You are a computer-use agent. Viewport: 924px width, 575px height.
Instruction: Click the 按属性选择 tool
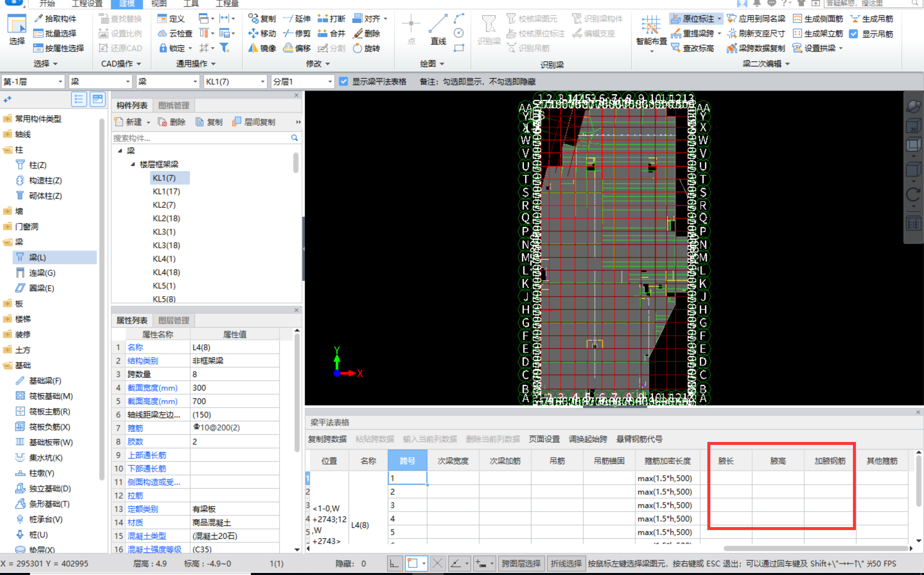[x=59, y=48]
